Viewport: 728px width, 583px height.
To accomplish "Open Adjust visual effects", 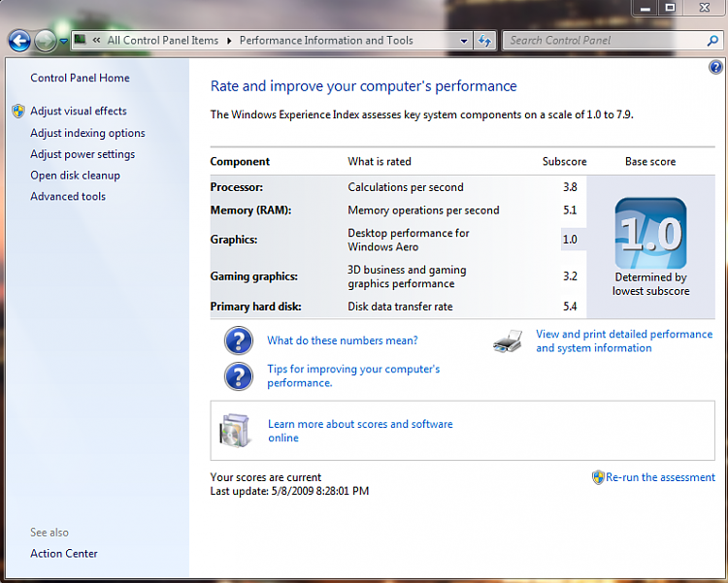I will 79,111.
